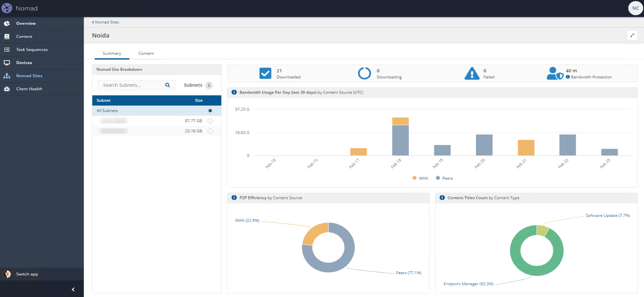Click info icon for Bandwidth Usage chart
The width and height of the screenshot is (644, 297).
(x=234, y=92)
